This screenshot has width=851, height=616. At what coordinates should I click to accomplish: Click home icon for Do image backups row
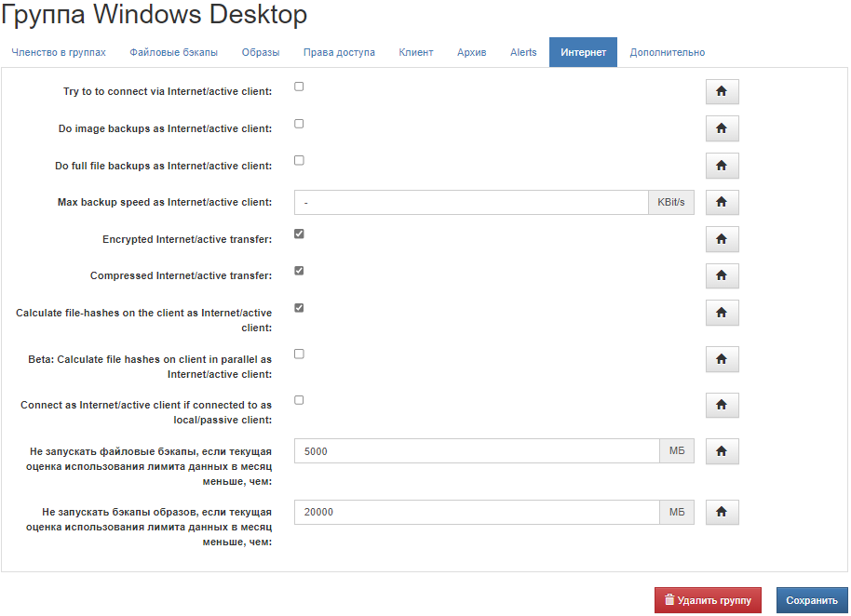tap(722, 128)
